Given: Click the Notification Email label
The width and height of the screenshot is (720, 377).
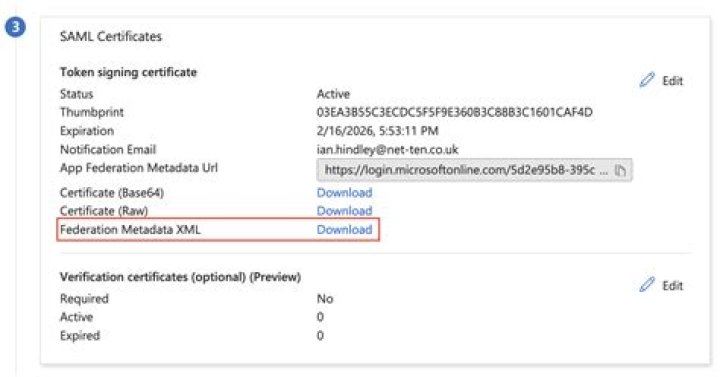Looking at the screenshot, I should click(x=108, y=149).
